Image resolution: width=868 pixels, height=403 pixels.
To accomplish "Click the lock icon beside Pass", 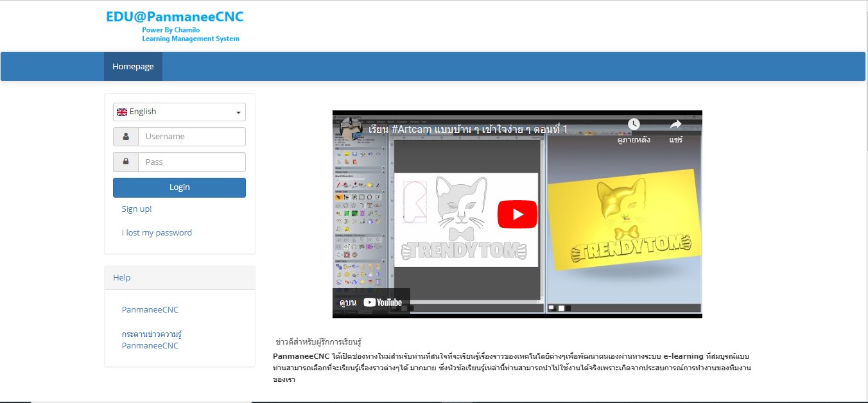I will [126, 162].
